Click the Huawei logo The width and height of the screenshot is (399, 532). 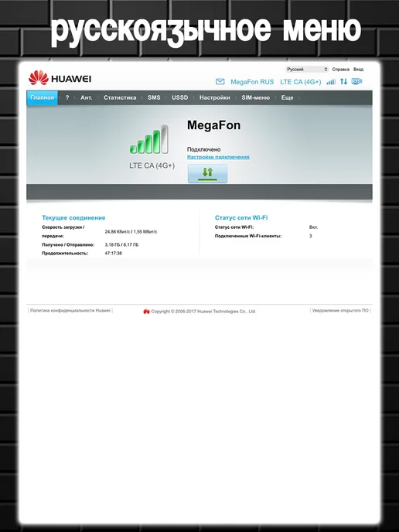tap(60, 78)
